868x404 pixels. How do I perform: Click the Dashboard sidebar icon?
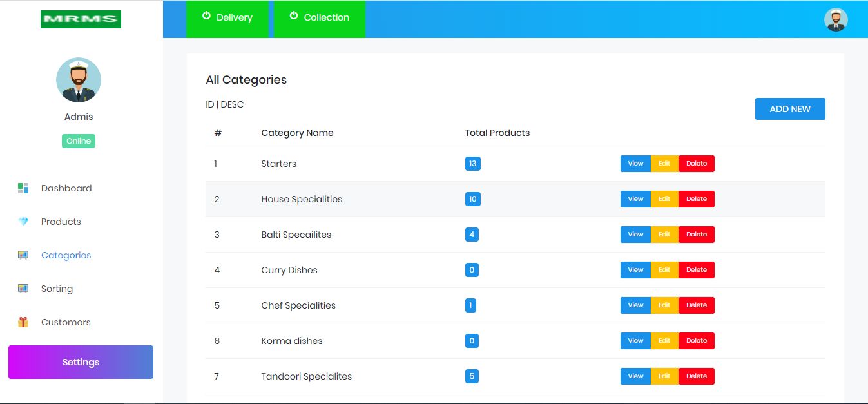click(23, 188)
